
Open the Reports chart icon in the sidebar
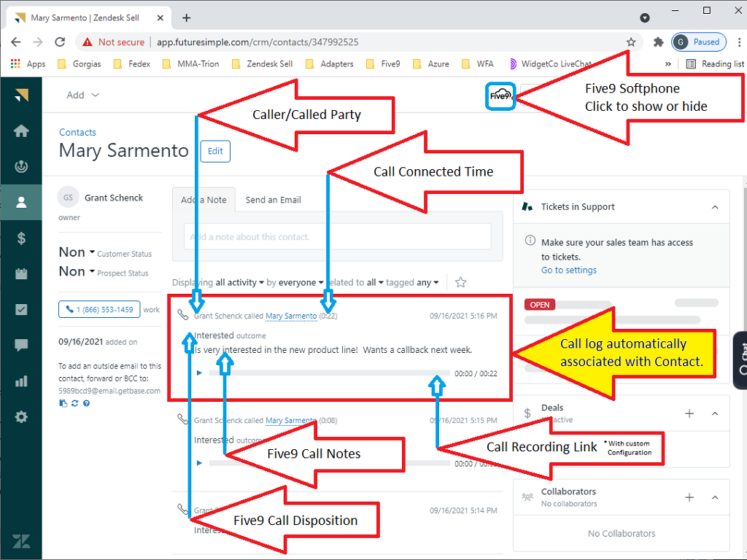tap(22, 381)
